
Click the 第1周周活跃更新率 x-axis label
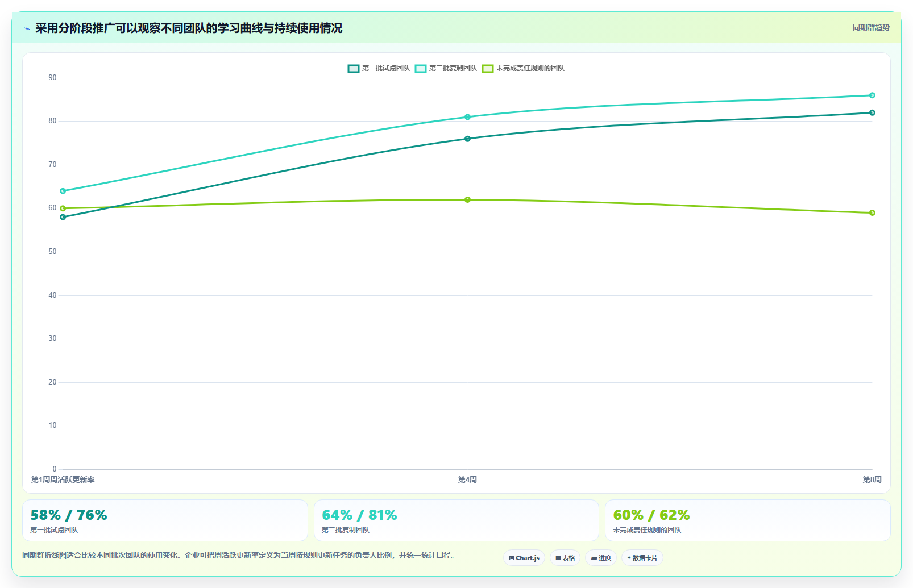tap(63, 480)
